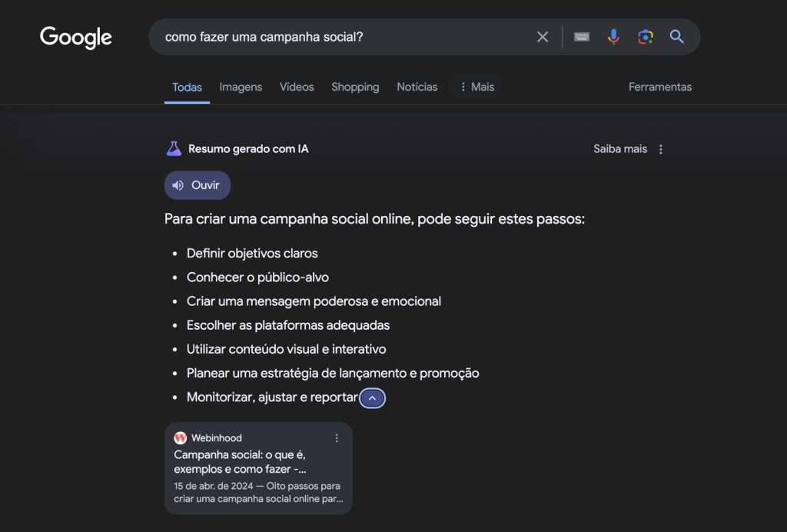Click the AI summary flask icon
787x532 pixels.
tap(174, 148)
